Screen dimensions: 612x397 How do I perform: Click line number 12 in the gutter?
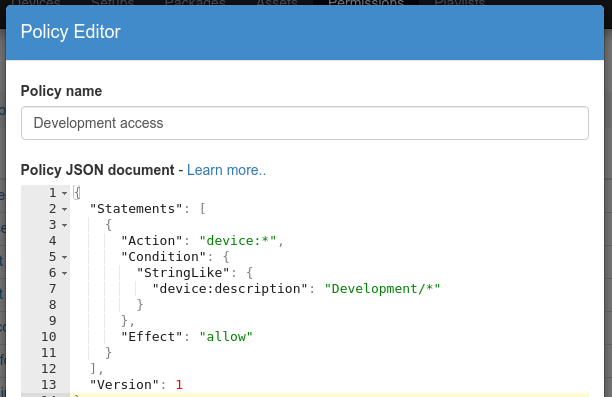[49, 369]
